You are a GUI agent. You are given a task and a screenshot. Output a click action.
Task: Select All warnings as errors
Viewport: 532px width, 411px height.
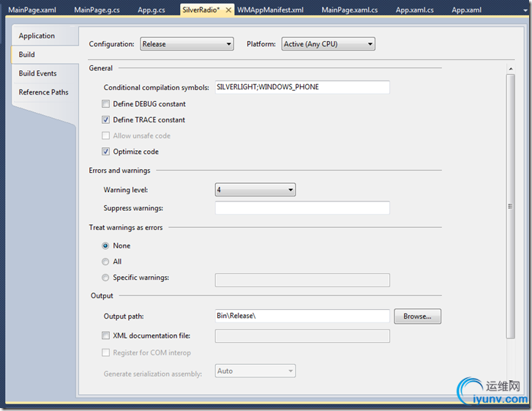(105, 262)
